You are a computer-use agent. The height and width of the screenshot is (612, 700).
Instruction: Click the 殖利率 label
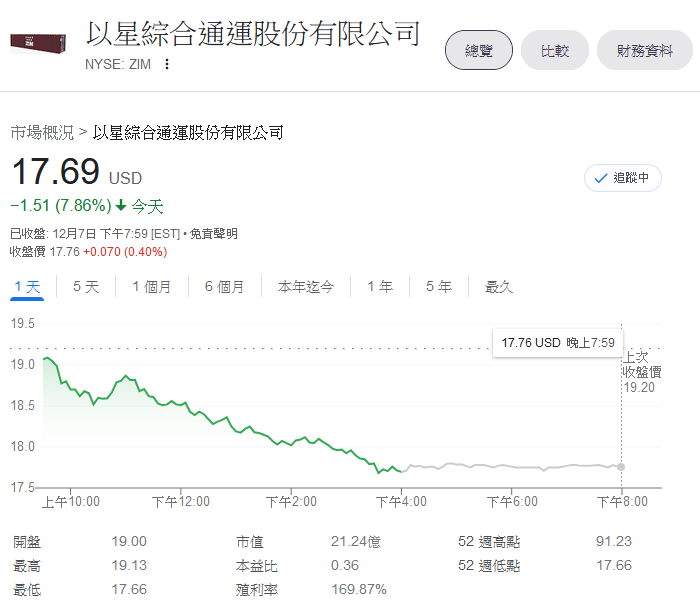[x=257, y=590]
